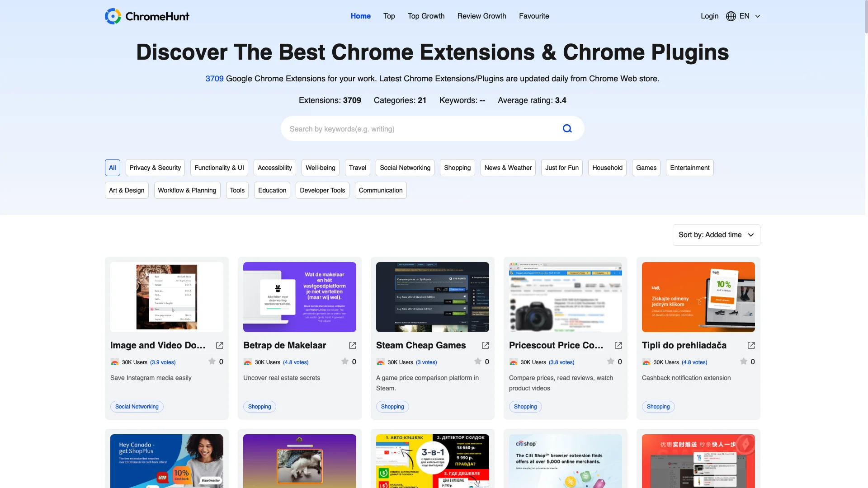This screenshot has height=488, width=868.
Task: Open Betrap de Makelaar purple thumbnail
Action: (300, 297)
